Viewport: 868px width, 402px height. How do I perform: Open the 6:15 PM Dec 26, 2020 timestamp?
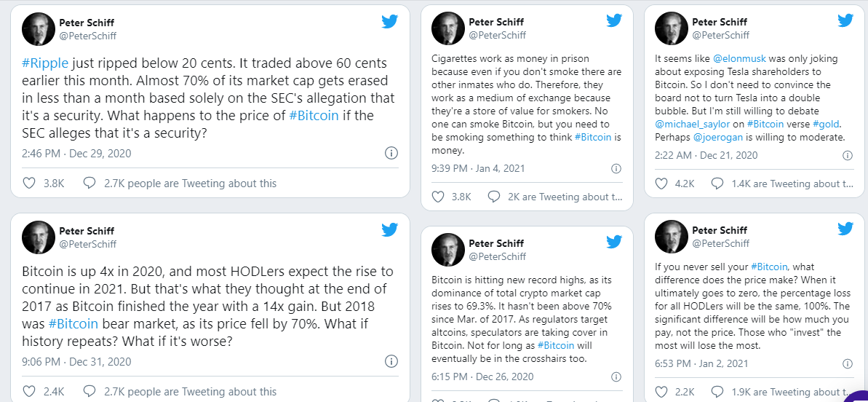482,377
